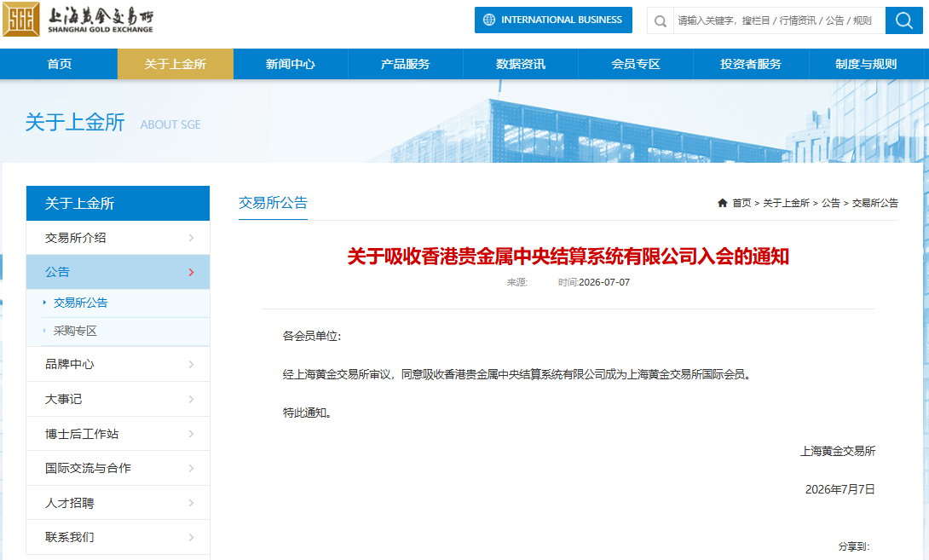Click the Shanghai Gold Exchange SGE logo
Screen dimensions: 929x560
tap(78, 20)
